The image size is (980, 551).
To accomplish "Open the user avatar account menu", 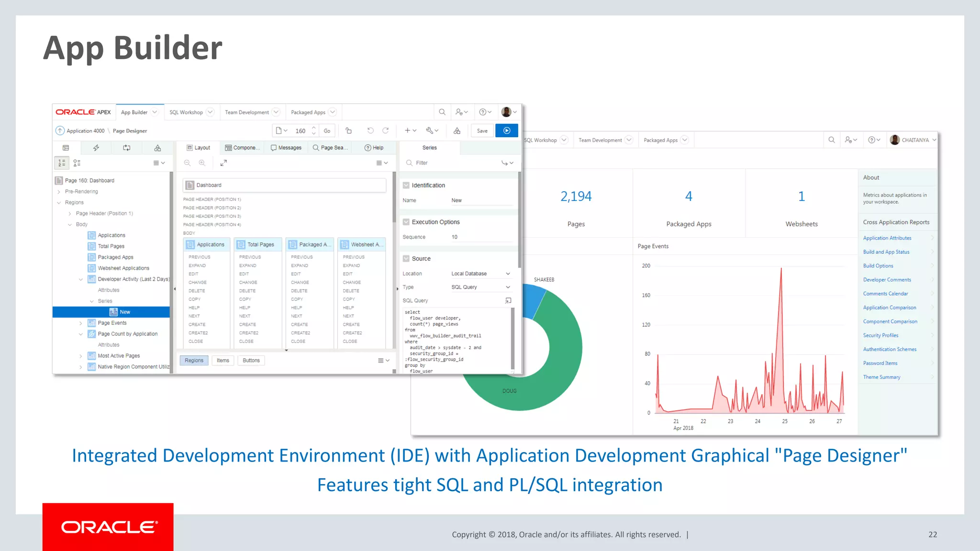I will 509,112.
